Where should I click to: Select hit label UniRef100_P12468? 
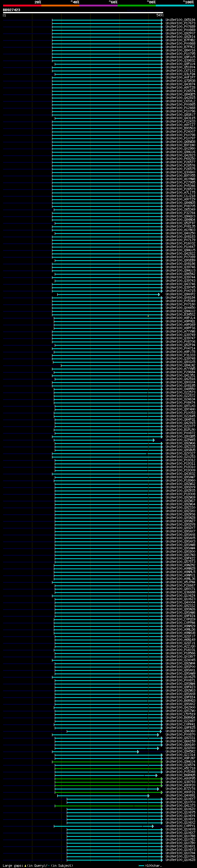180,108
